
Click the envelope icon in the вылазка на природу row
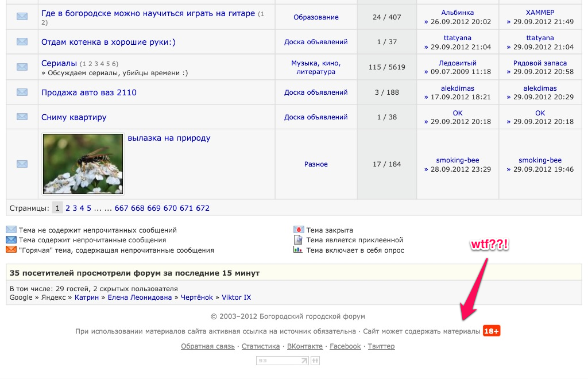[22, 164]
